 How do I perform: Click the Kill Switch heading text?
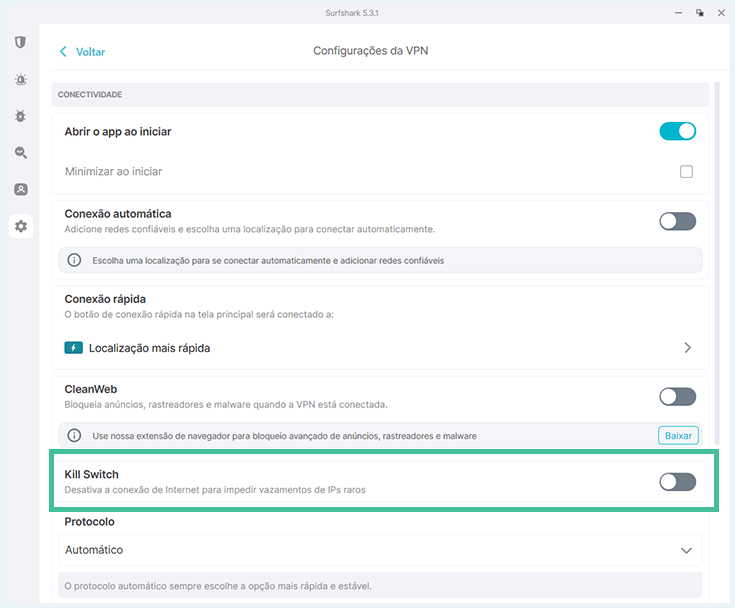pos(91,474)
